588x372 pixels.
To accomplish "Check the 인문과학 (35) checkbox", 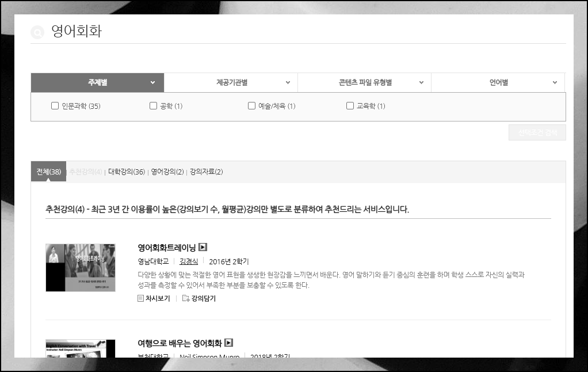I will (x=55, y=106).
